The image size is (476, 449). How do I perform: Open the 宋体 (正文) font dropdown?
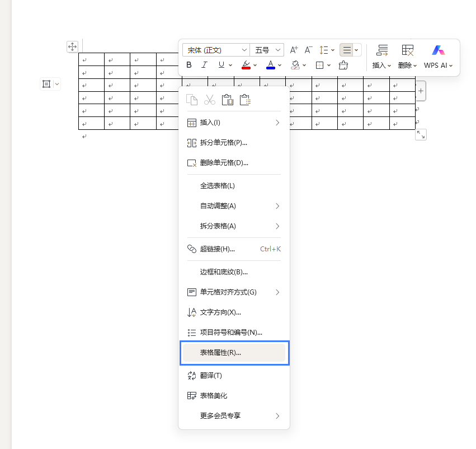pos(216,50)
